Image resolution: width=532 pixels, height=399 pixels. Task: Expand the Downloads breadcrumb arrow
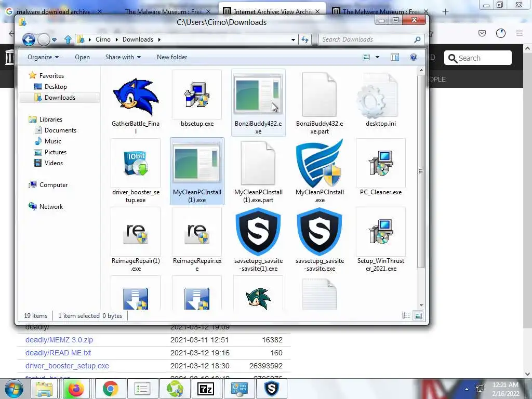(159, 39)
